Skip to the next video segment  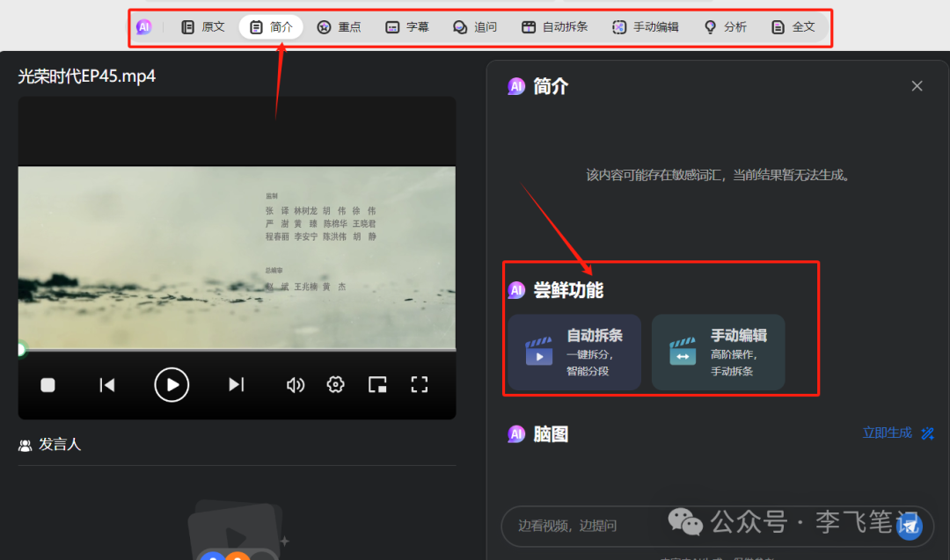[235, 384]
